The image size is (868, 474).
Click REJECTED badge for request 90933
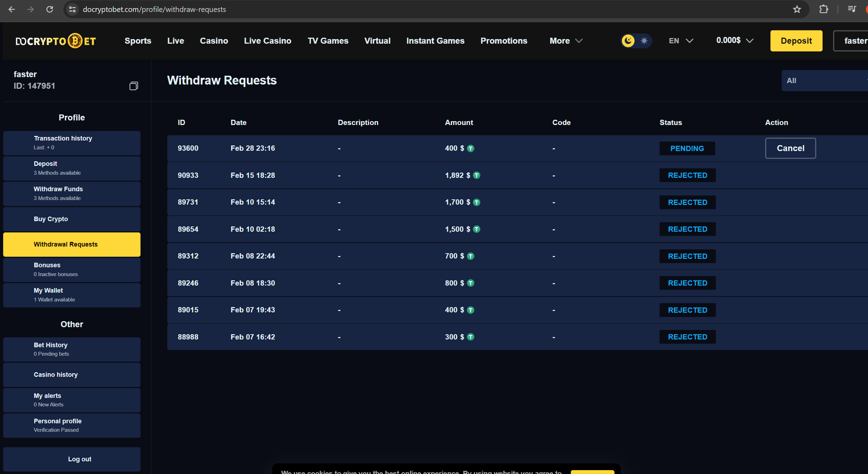tap(687, 175)
